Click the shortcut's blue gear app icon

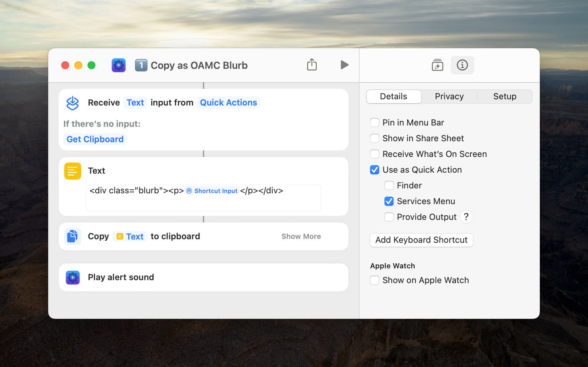[x=119, y=65]
